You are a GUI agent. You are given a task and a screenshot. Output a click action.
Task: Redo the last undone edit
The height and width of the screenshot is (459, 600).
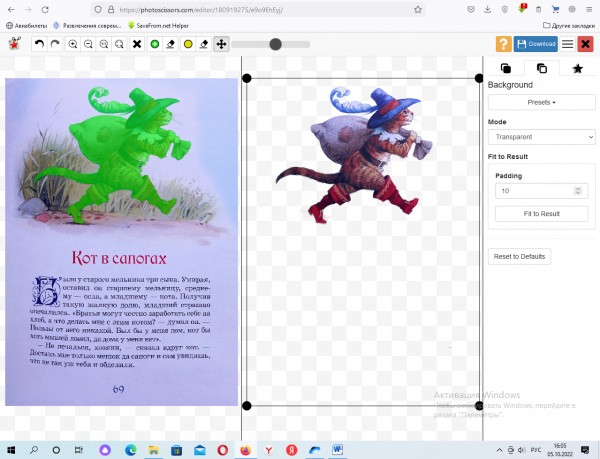tap(55, 44)
